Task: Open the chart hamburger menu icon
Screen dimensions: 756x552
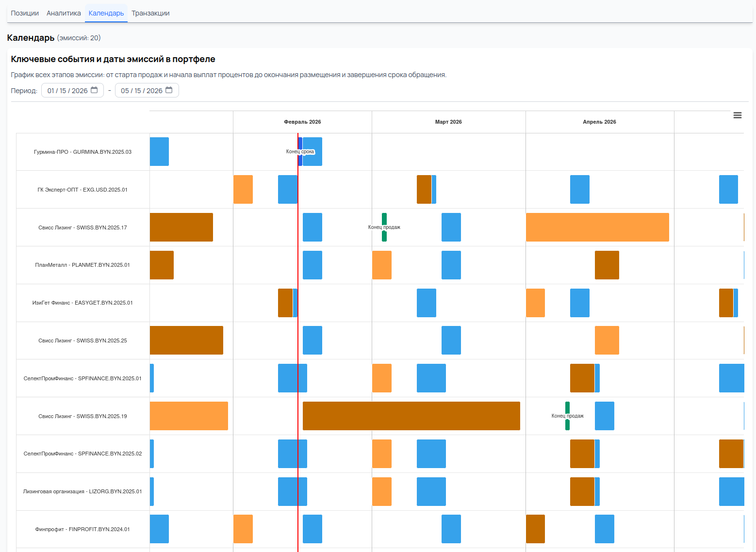Action: (737, 115)
